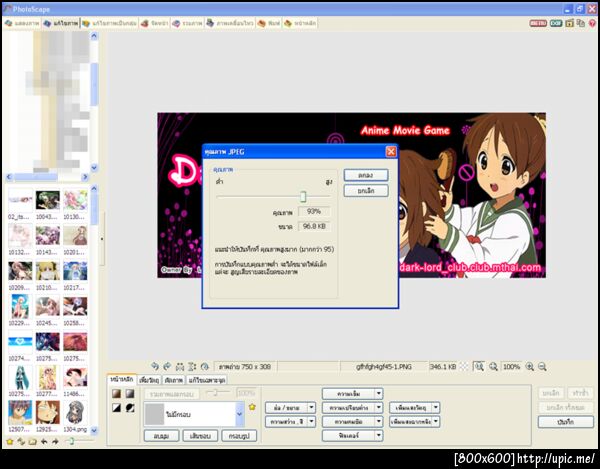
Task: Switch to the เพิ่มวัตถุ object tab
Action: click(x=149, y=380)
